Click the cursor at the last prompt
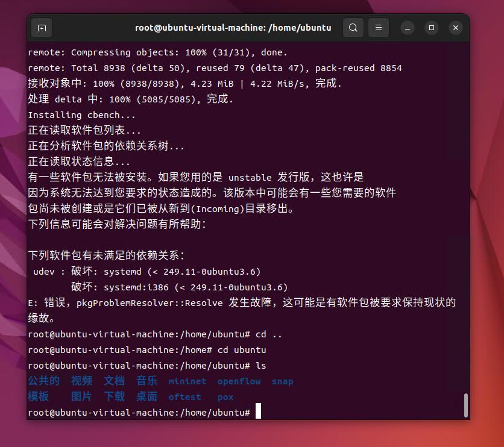This screenshot has width=504, height=447. [258, 411]
